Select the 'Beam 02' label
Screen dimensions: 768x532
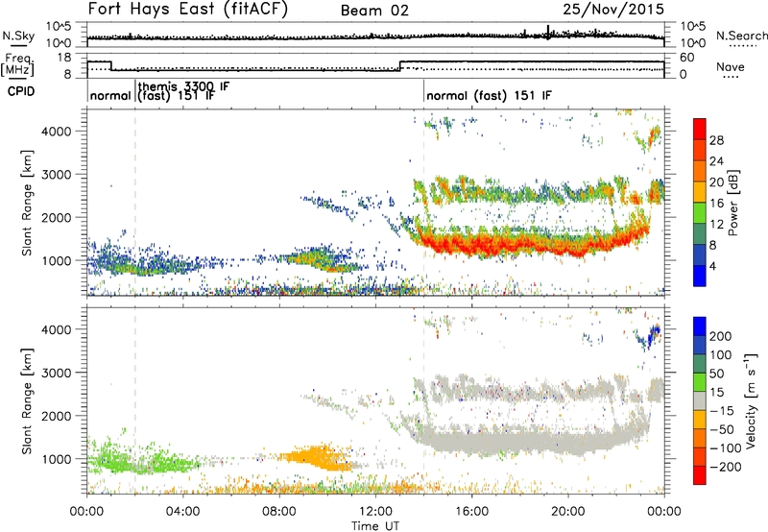click(374, 11)
